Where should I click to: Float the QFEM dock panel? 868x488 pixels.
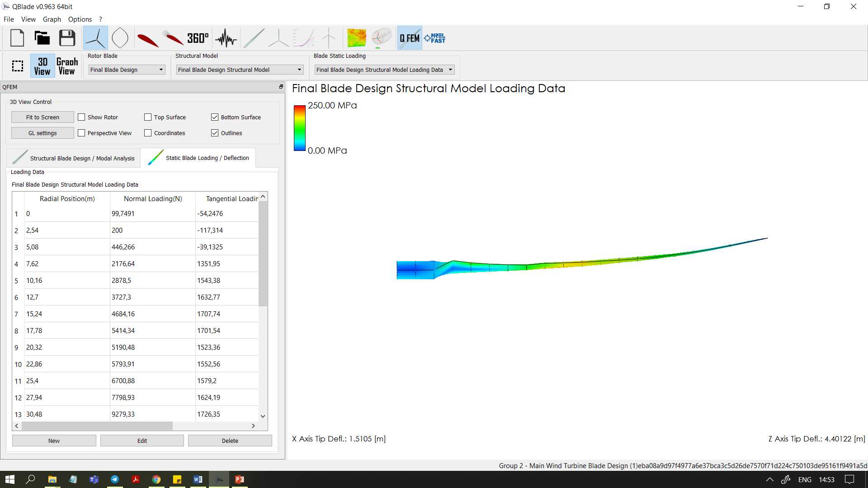tap(281, 87)
